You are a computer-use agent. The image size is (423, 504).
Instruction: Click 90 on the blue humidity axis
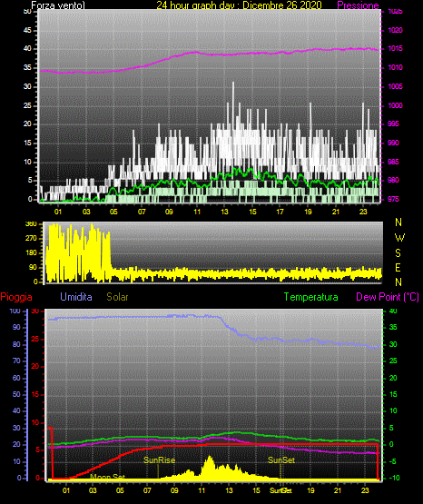click(16, 327)
